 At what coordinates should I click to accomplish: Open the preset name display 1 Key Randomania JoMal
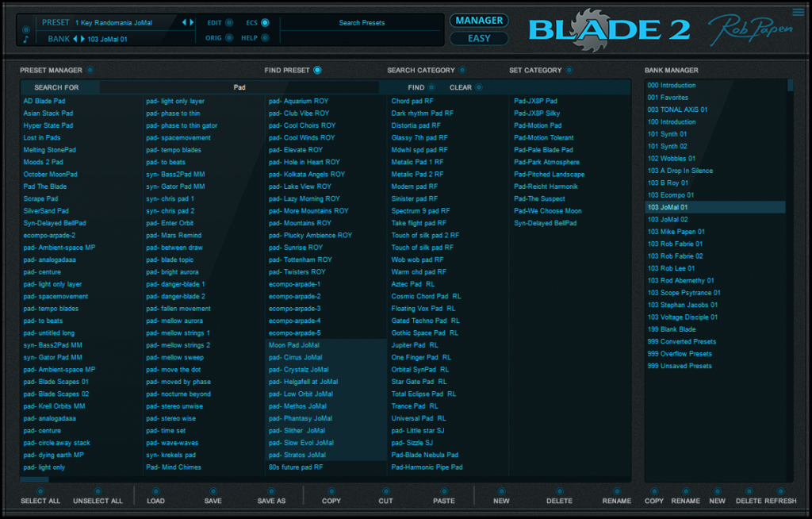[x=114, y=23]
